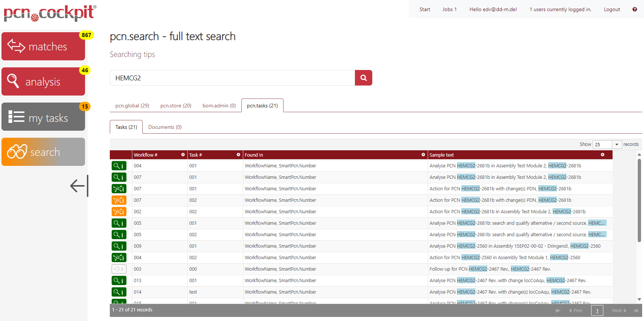Click Hello edv@dd-m.de! user link
This screenshot has height=321, width=644.
tap(493, 9)
